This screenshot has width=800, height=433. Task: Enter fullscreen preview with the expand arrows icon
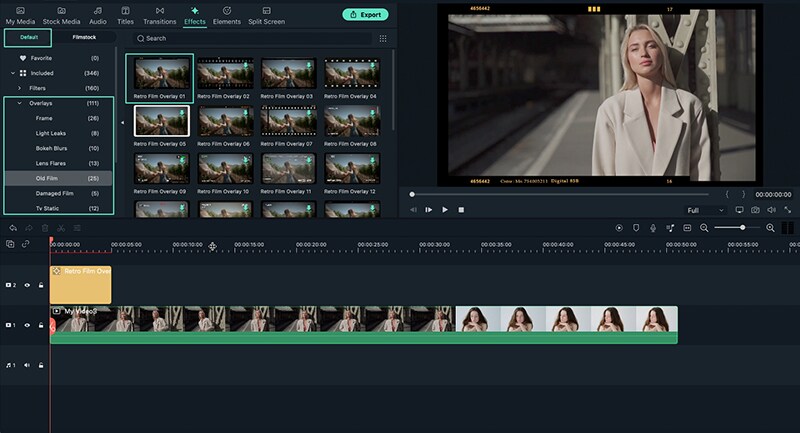coord(788,210)
